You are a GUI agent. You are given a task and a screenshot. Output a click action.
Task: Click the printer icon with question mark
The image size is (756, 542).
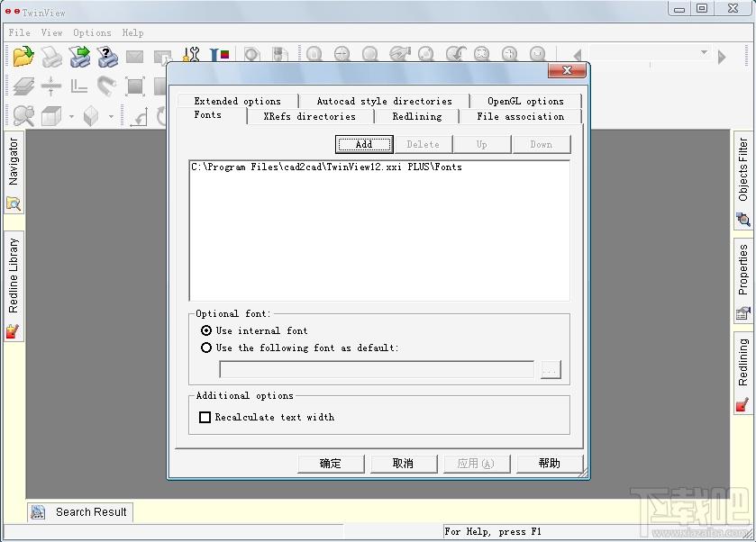(x=107, y=57)
